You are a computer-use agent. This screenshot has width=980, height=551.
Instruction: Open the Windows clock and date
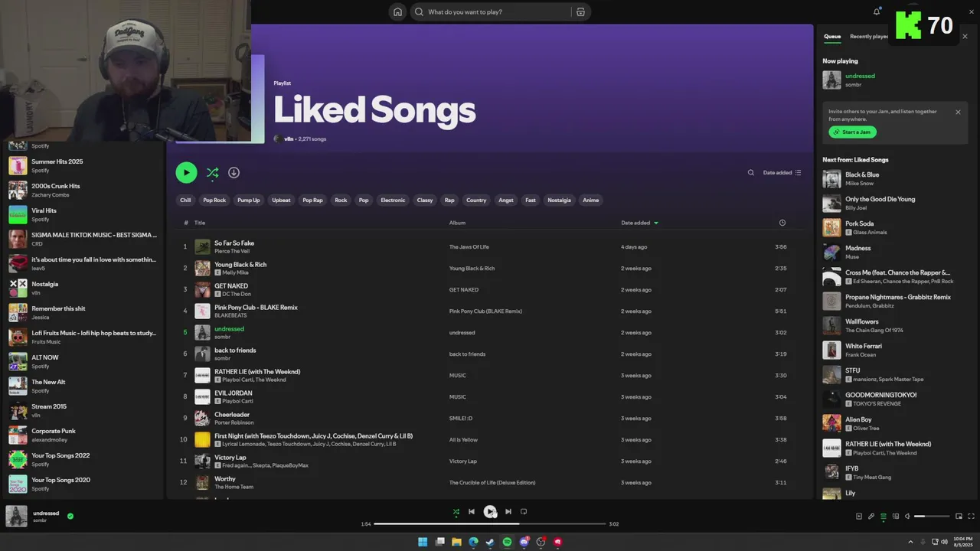pyautogui.click(x=963, y=542)
